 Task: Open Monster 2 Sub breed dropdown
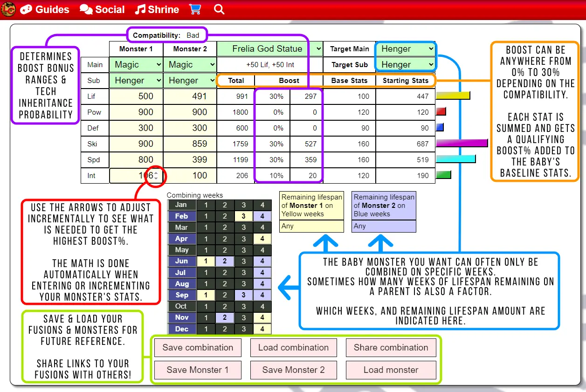[190, 81]
